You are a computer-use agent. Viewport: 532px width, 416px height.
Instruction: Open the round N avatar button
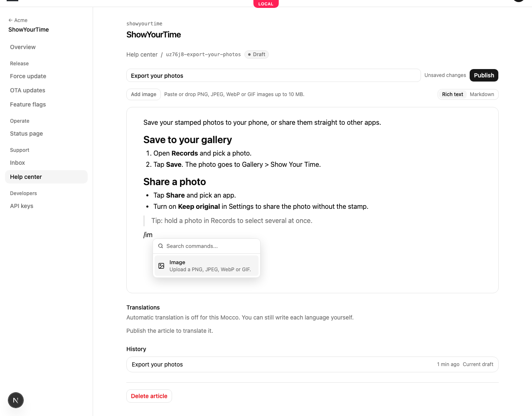point(16,400)
